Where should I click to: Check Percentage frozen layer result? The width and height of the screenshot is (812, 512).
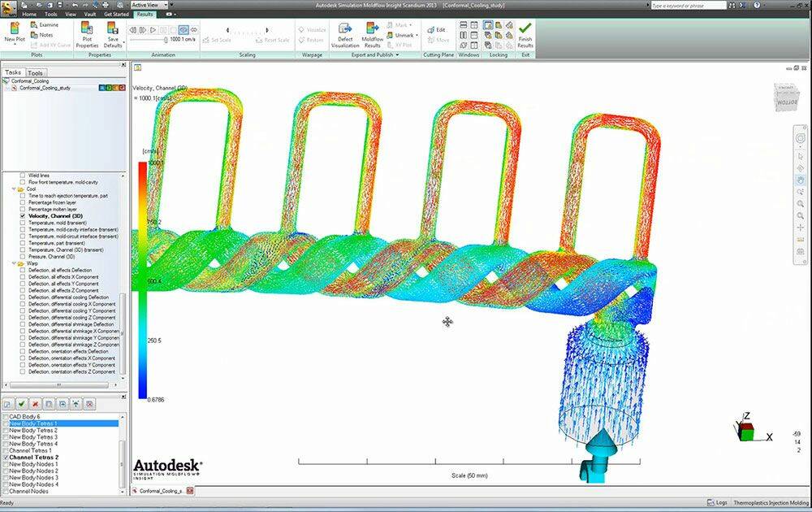[x=23, y=202]
